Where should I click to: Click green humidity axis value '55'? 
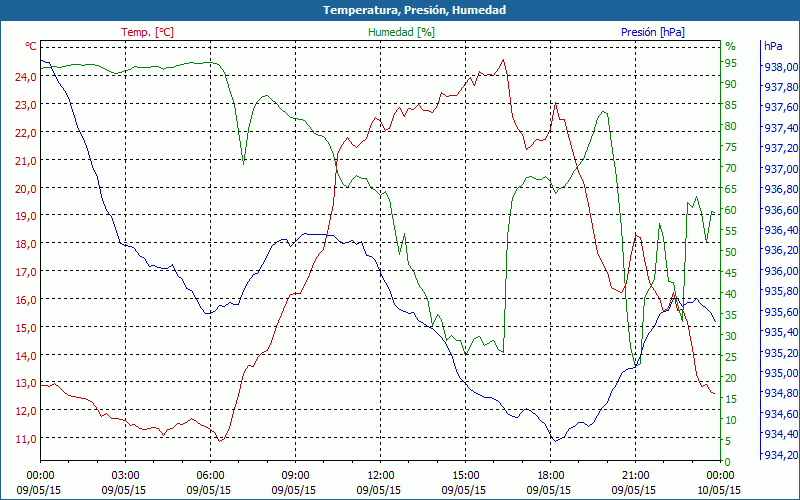point(731,231)
